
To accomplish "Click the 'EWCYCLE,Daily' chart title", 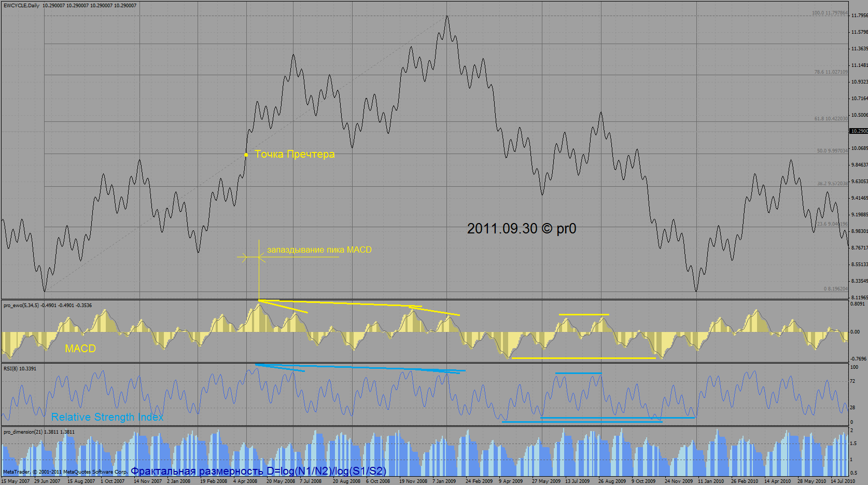I will click(x=21, y=6).
